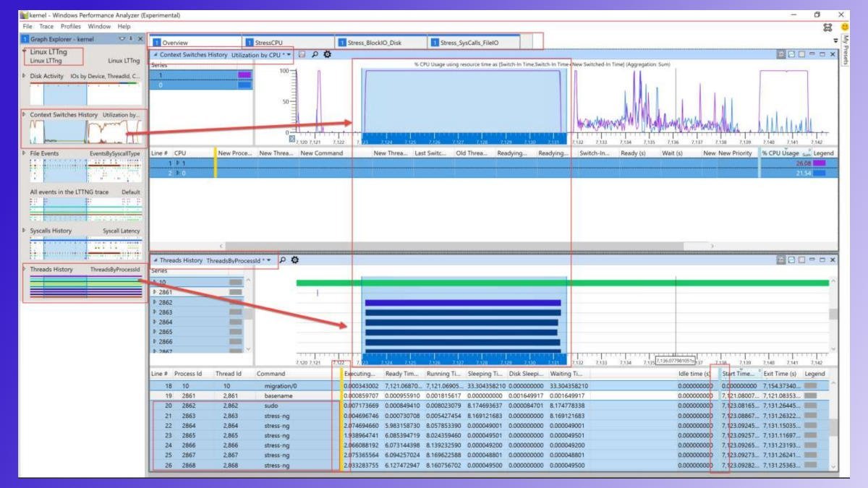Sort by New Command column header
Screen dimensions: 868x488
pyautogui.click(x=322, y=153)
